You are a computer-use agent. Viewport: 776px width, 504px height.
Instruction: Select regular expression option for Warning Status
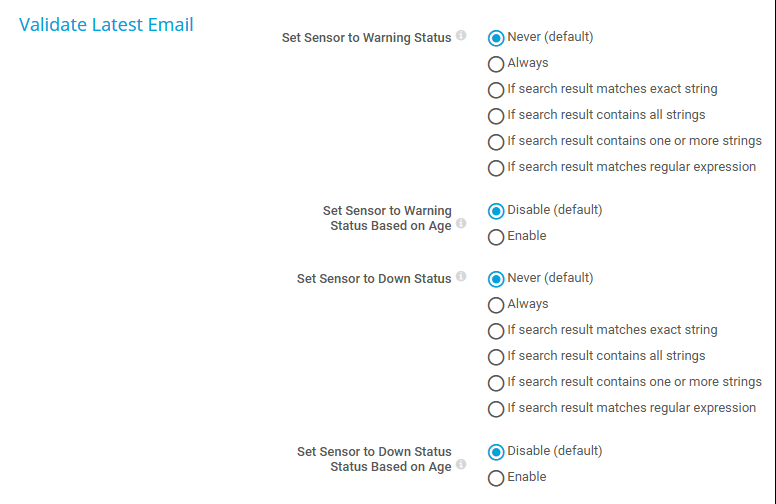pos(495,168)
